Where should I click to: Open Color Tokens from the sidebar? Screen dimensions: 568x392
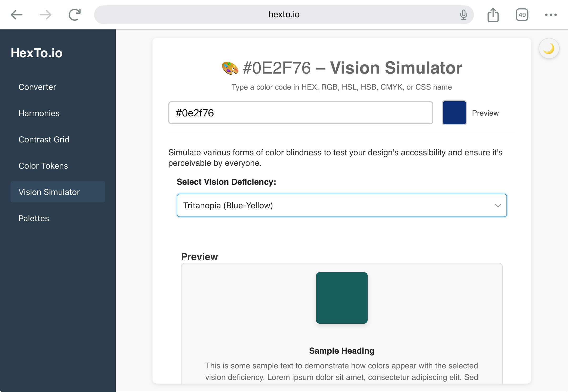point(43,166)
